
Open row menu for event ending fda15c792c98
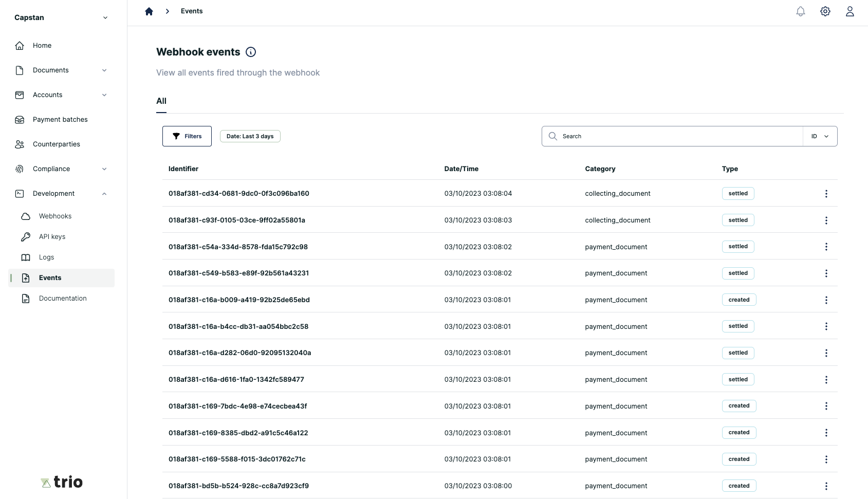tap(826, 247)
